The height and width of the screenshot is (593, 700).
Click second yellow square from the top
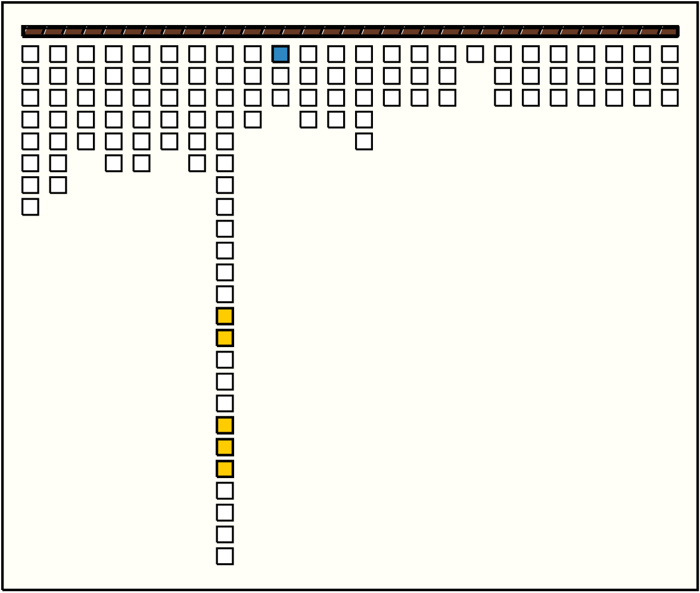point(225,338)
